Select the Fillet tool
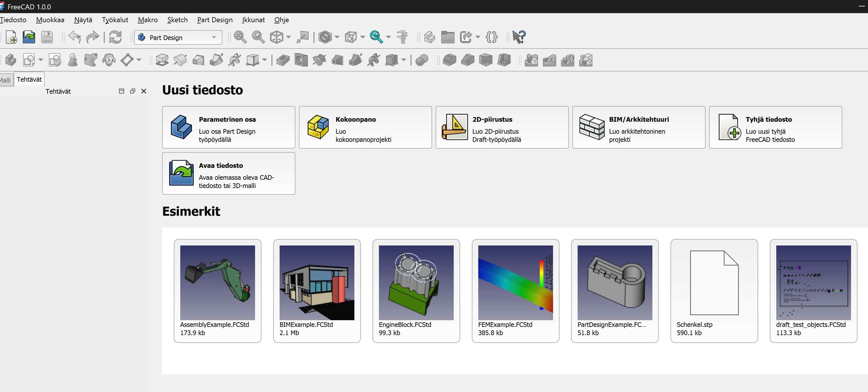 449,60
